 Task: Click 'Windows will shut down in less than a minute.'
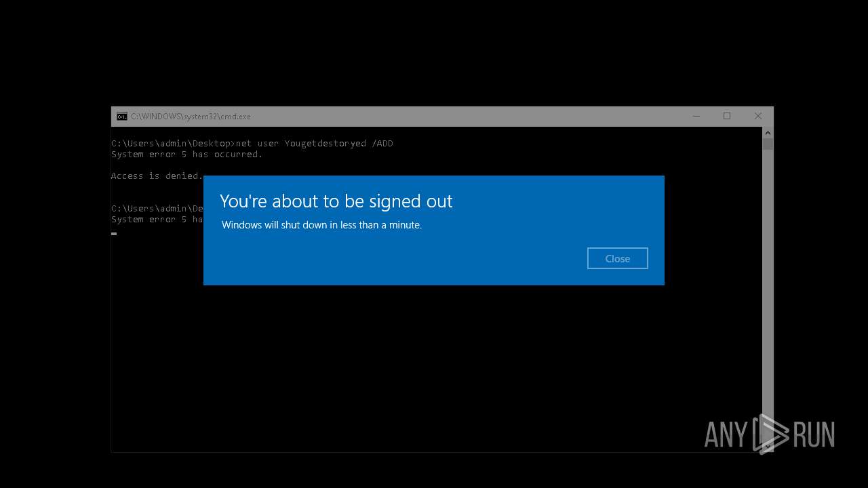pyautogui.click(x=321, y=225)
